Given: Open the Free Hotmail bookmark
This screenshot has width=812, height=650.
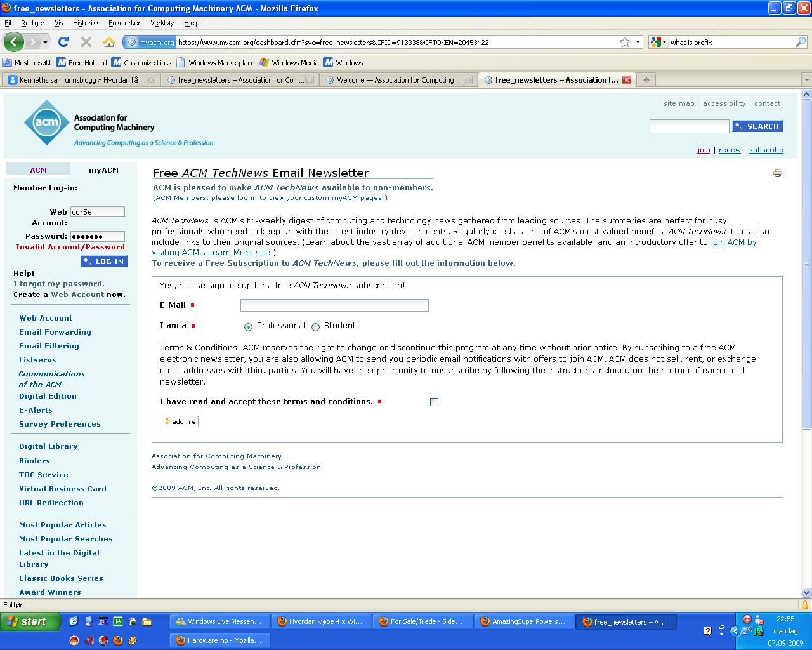Looking at the screenshot, I should pos(82,63).
